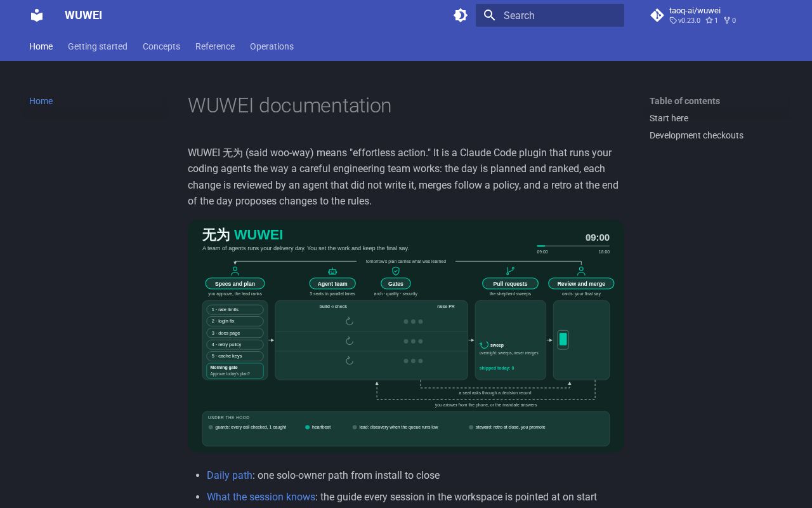The height and width of the screenshot is (508, 812).
Task: Switch to the Getting started tab
Action: (x=98, y=46)
